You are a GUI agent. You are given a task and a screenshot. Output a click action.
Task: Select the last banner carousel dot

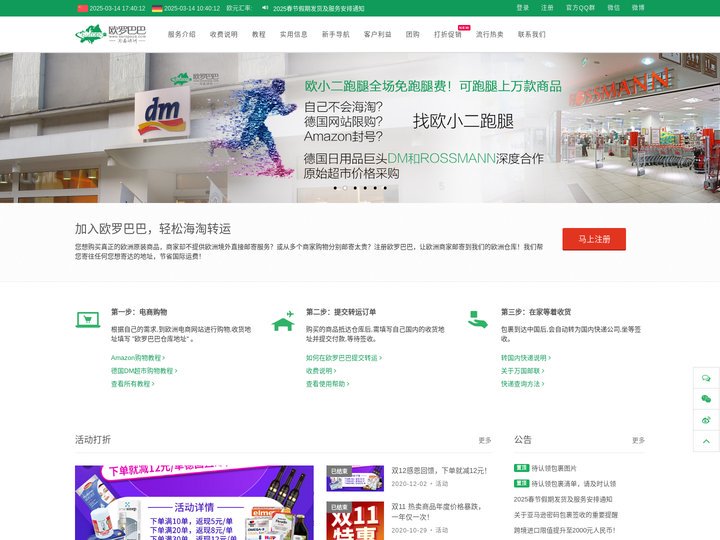[x=385, y=188]
